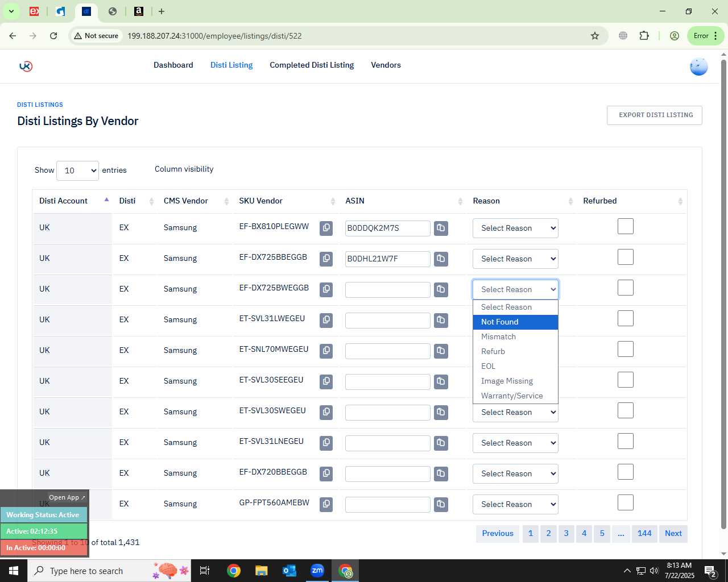Copy SKU ET-SVL31LWEGEU with its copy icon
Viewport: 728px width, 582px height.
tap(326, 320)
